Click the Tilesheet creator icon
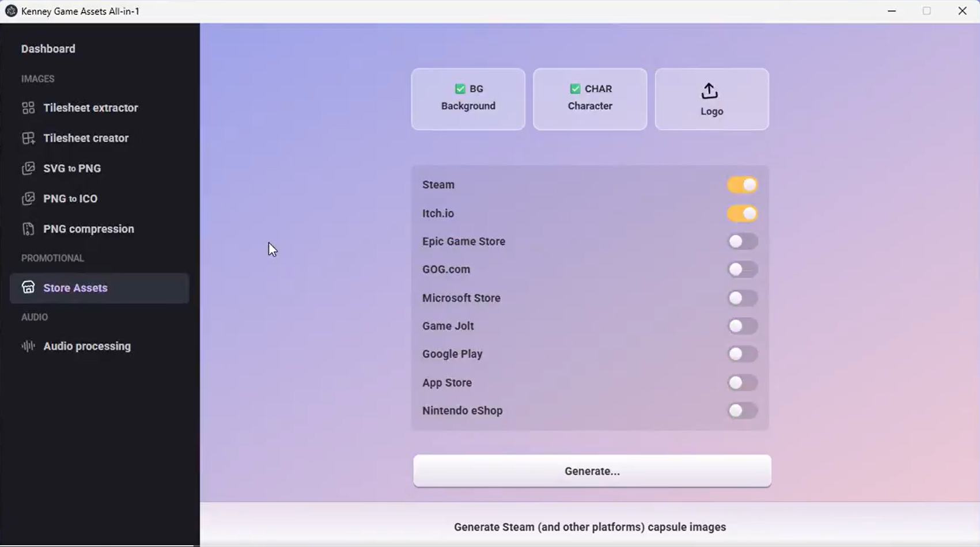980x547 pixels. click(28, 138)
